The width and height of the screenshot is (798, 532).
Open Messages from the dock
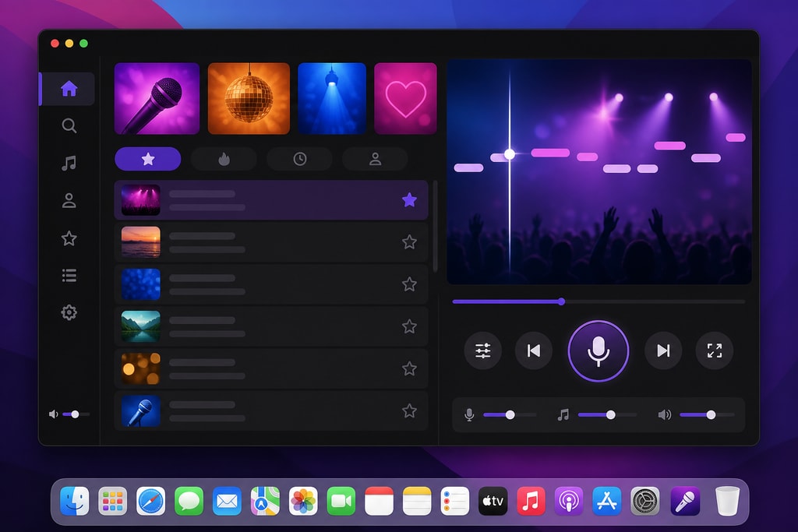tap(189, 501)
